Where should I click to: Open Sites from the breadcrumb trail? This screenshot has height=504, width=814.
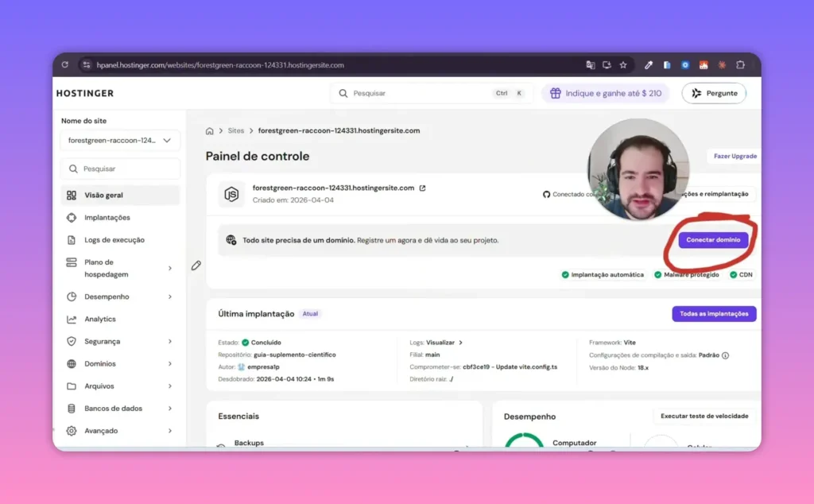(x=235, y=130)
